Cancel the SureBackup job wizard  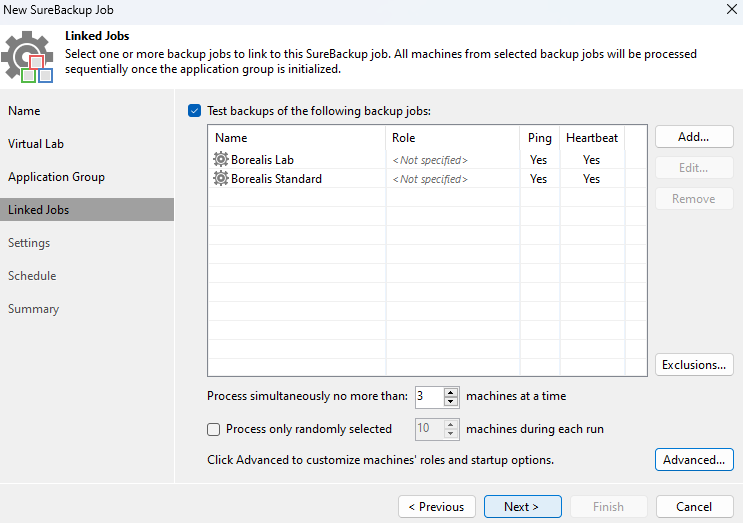coord(694,506)
